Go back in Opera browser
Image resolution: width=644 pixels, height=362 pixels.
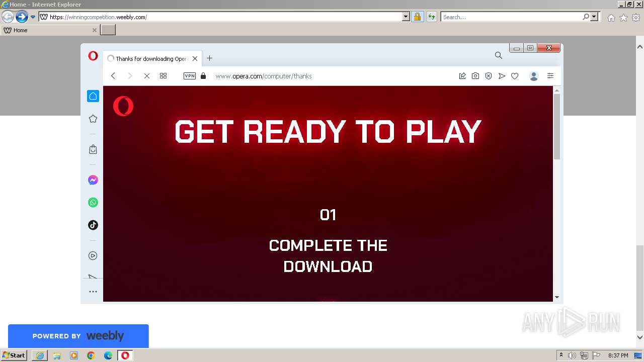[113, 76]
